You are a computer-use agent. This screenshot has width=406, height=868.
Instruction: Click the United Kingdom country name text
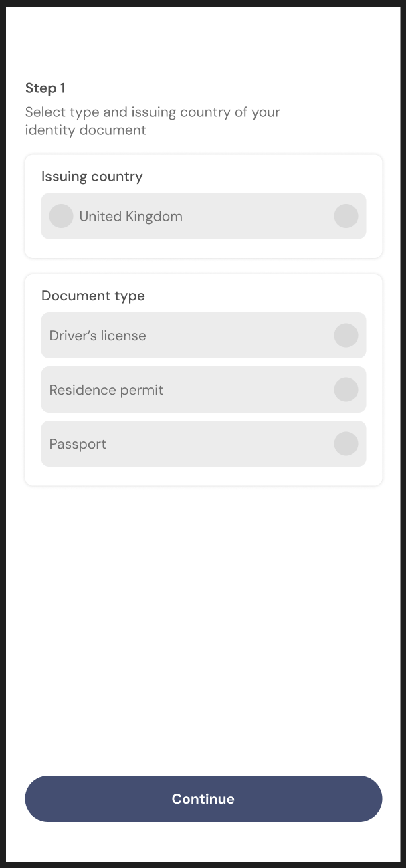click(x=130, y=217)
